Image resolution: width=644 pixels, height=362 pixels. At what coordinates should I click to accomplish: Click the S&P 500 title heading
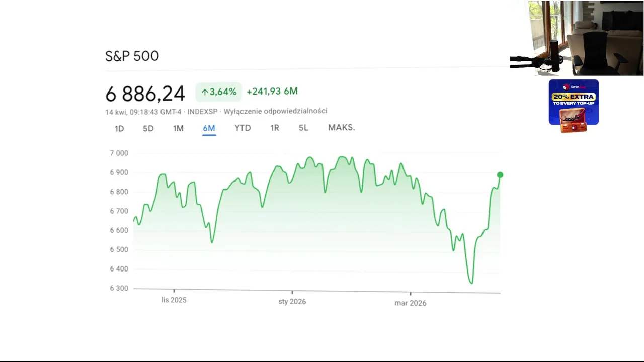(132, 56)
